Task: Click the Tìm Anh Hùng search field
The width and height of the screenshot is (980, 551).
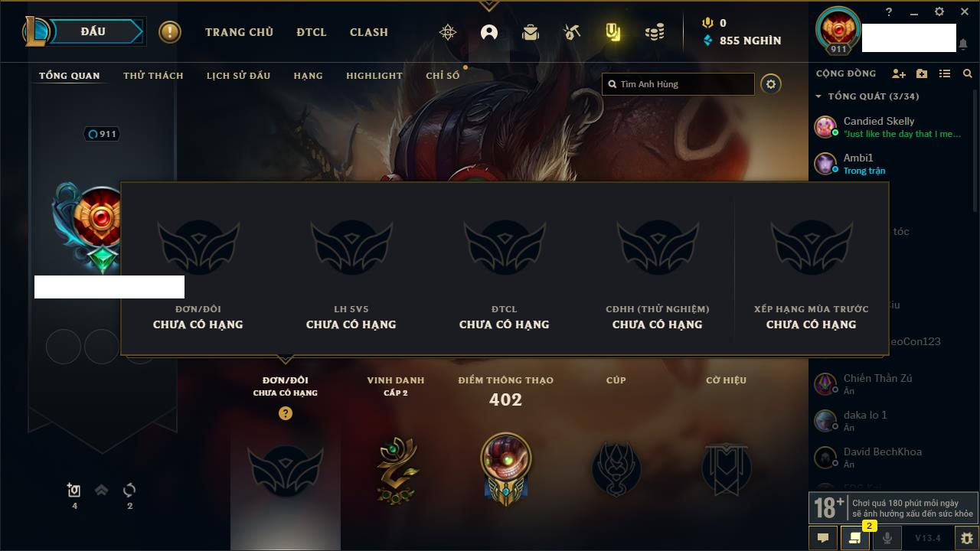Action: point(678,84)
